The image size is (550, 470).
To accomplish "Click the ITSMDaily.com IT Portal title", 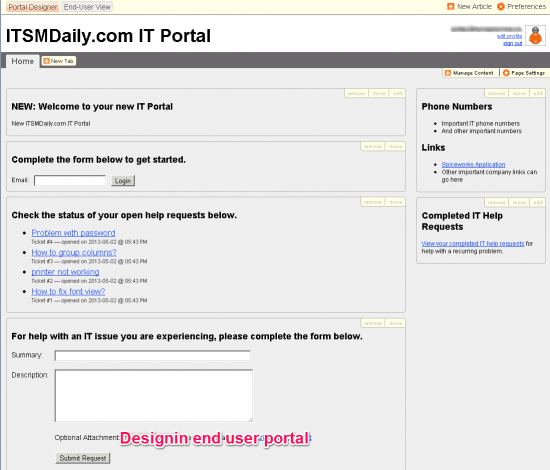I will pos(108,36).
